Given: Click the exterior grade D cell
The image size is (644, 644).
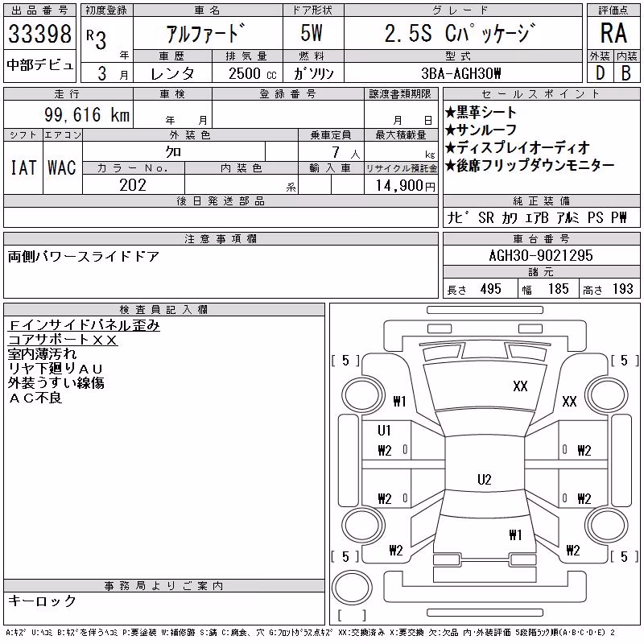Looking at the screenshot, I should (600, 73).
